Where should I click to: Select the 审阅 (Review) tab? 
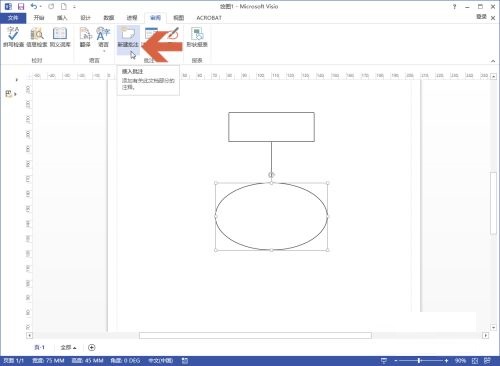[155, 18]
